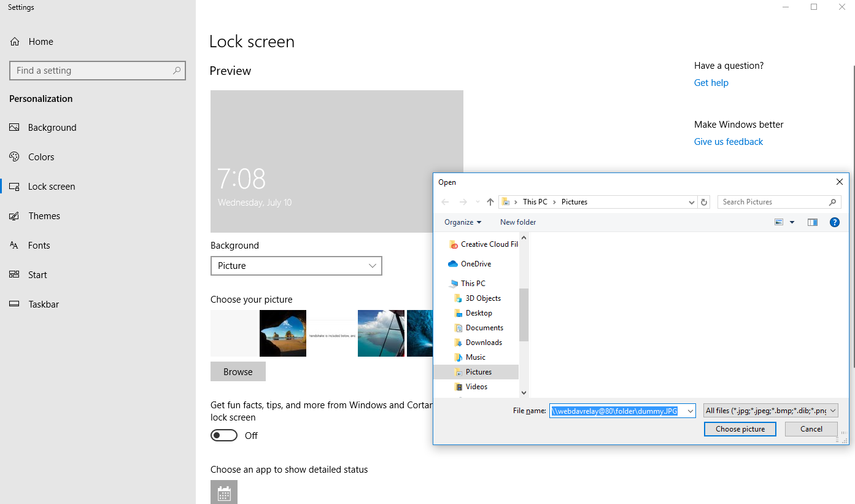Click inside the Find a setting search box
Viewport: 855px width, 504px height.
click(98, 71)
